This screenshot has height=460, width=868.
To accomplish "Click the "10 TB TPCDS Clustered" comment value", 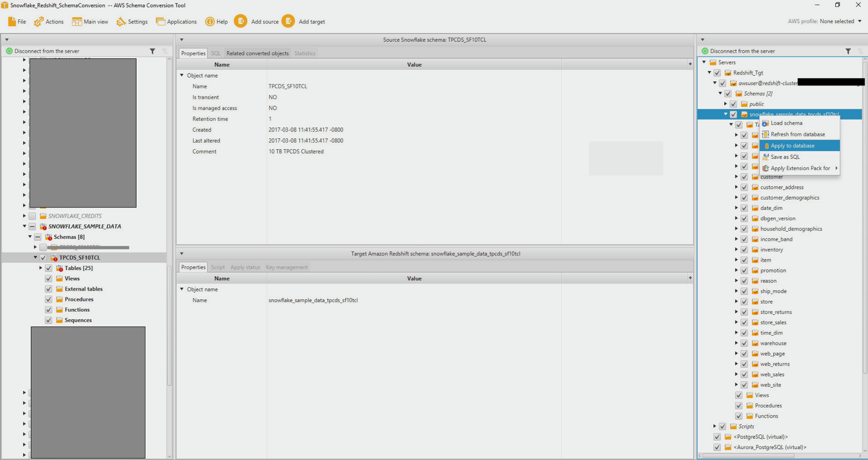I will point(296,152).
